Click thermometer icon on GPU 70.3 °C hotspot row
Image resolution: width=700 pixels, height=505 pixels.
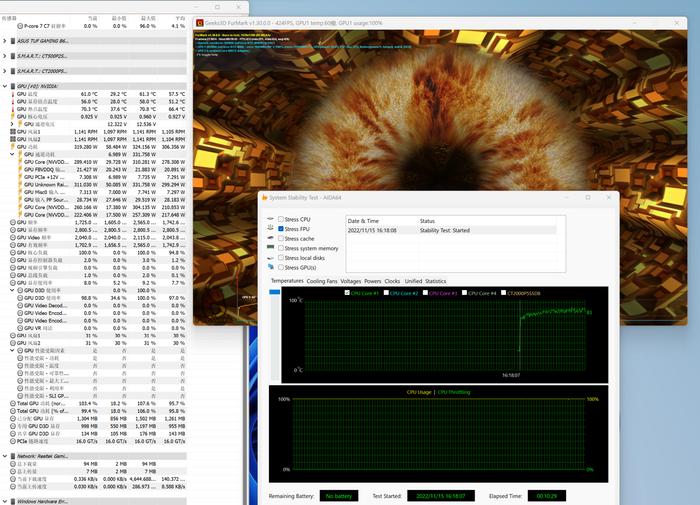tap(12, 109)
